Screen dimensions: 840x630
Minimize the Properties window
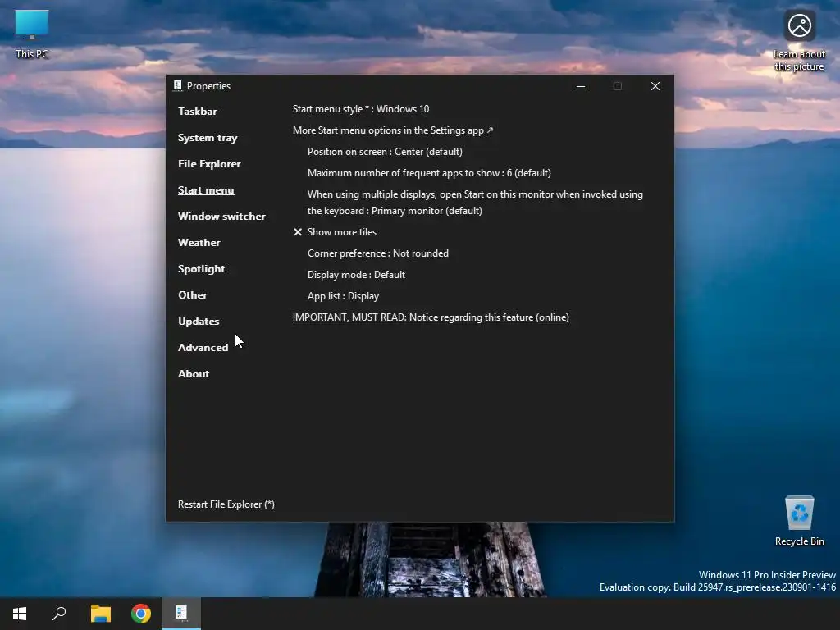point(580,86)
